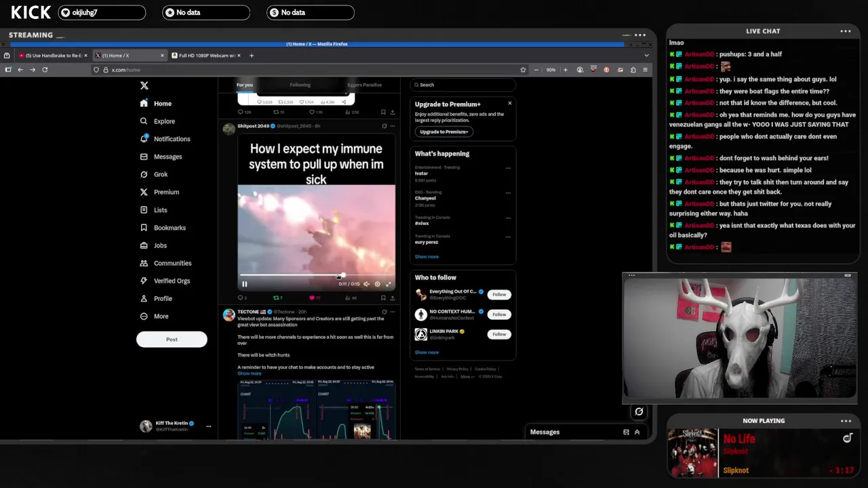Open Verified Orgs in X sidebar

click(165, 281)
